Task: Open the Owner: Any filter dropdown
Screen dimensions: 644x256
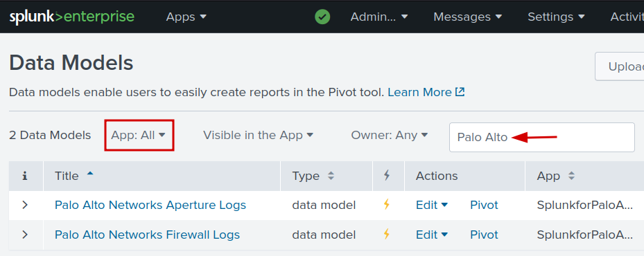Action: tap(390, 135)
